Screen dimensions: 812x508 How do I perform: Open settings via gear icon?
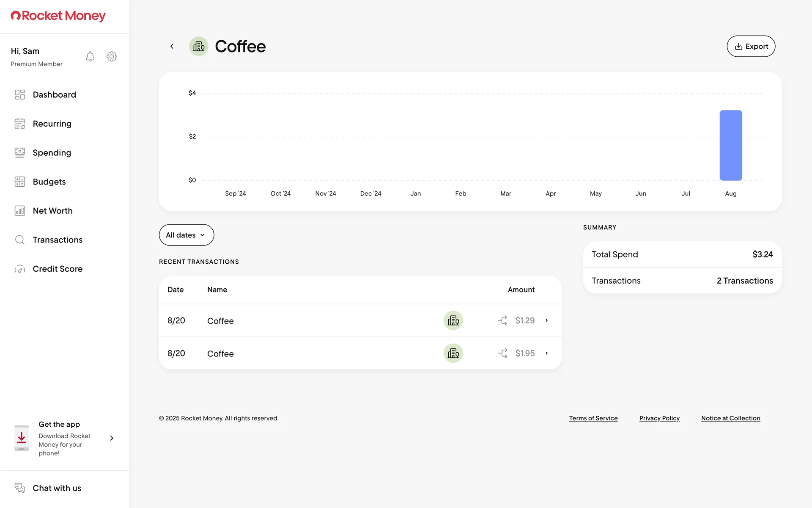pyautogui.click(x=112, y=57)
